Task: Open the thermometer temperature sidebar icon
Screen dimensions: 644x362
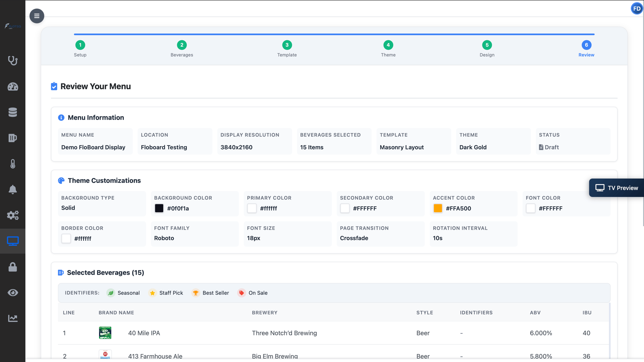Action: (13, 164)
